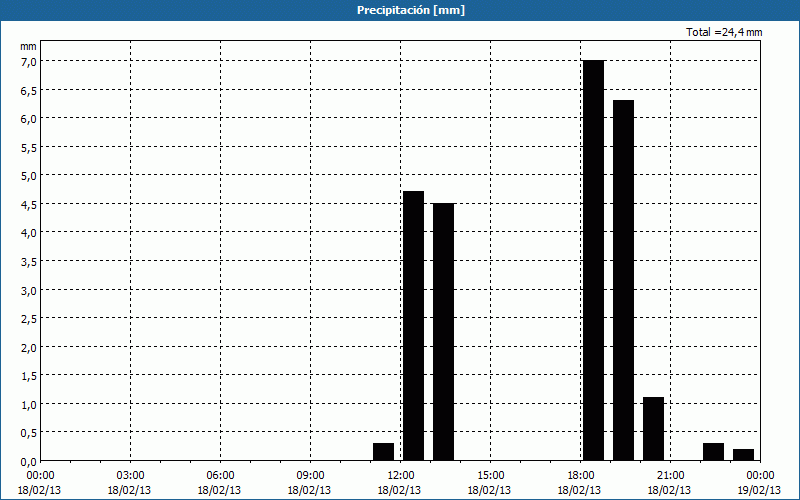Click the "Precipitación [mm]" chart title

411,10
